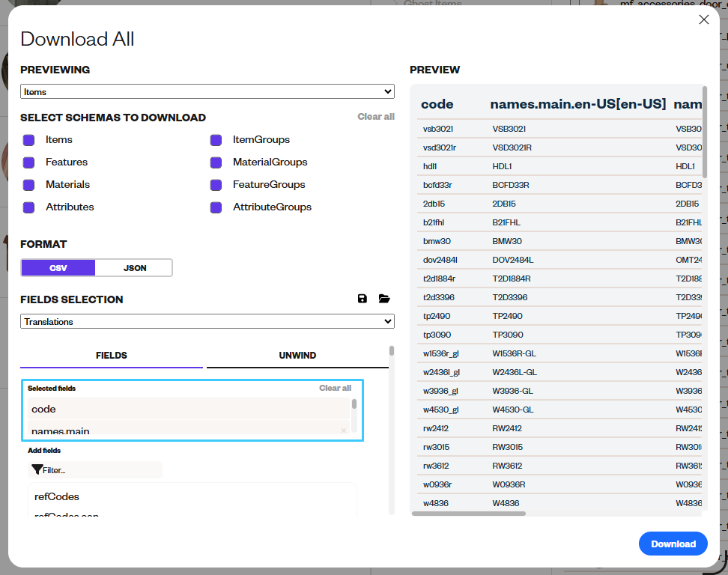The height and width of the screenshot is (575, 728).
Task: Click preview cell TP3090 in names column
Action: point(508,335)
